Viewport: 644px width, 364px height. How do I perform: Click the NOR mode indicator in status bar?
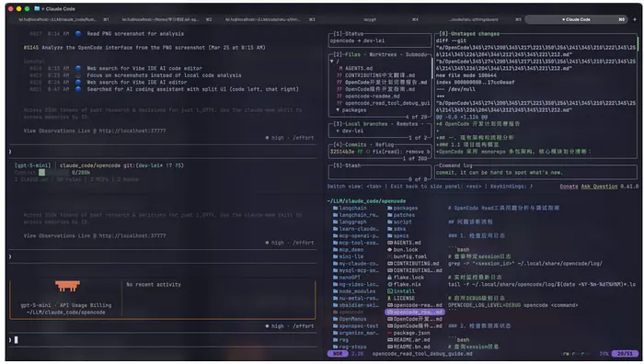[x=338, y=354]
